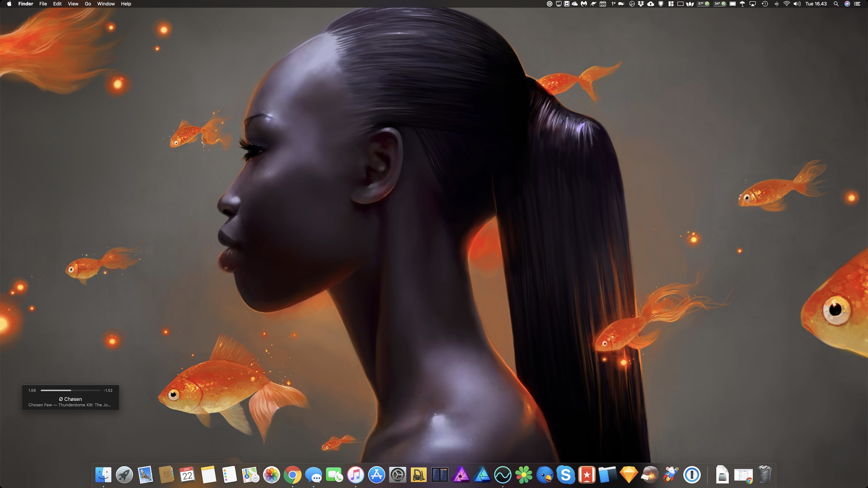Image resolution: width=868 pixels, height=488 pixels.
Task: Open the Help menu
Action: pos(126,4)
